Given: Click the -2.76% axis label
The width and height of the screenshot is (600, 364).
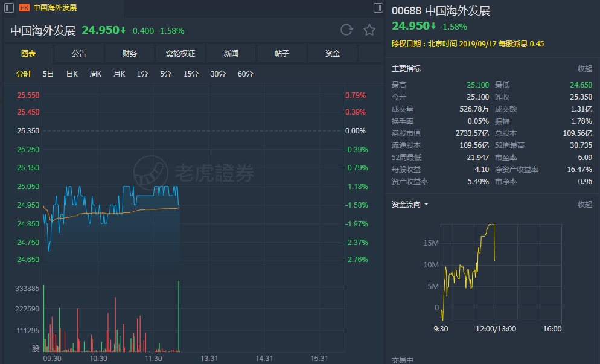Looking at the screenshot, I should pos(356,260).
